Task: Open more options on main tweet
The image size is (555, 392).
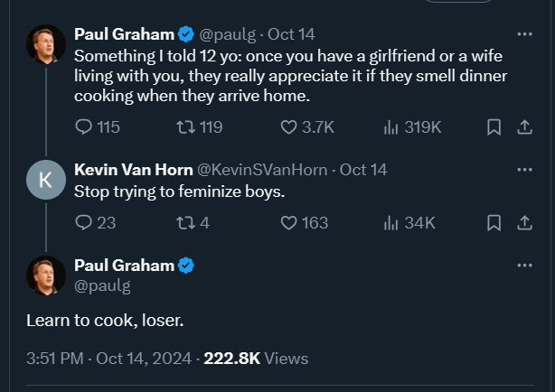Action: coord(524,266)
